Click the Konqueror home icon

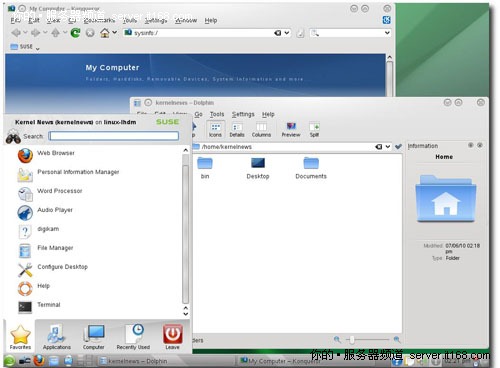105,33
